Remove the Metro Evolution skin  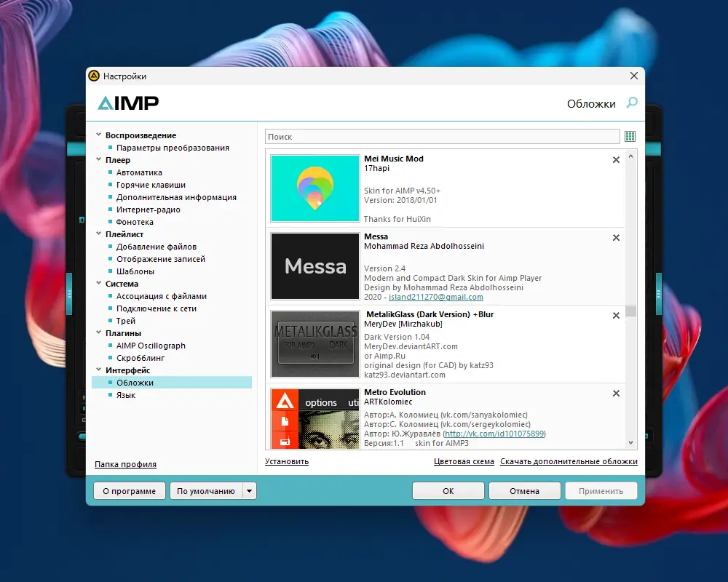click(x=616, y=394)
